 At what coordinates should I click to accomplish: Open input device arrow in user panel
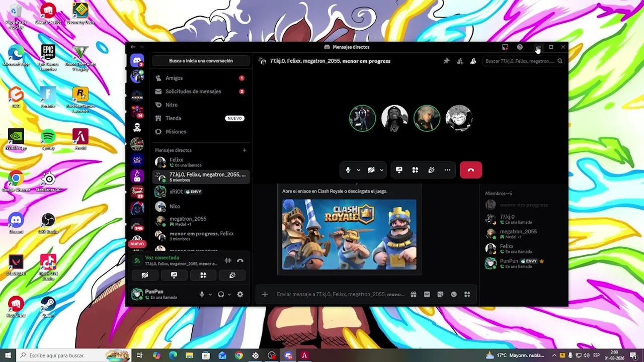[210, 294]
